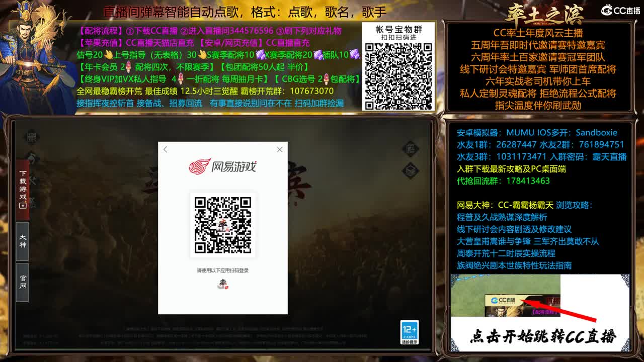Click the text 水友3群: 1031173471
The width and height of the screenshot is (644, 362).
coord(502,157)
